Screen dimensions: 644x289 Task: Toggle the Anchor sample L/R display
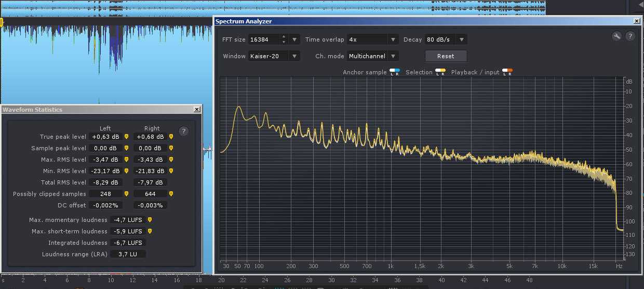pyautogui.click(x=395, y=72)
